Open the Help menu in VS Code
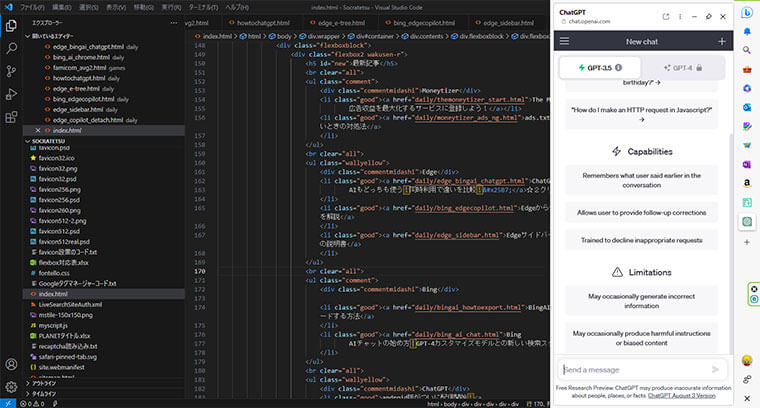The width and height of the screenshot is (760, 408). (237, 8)
